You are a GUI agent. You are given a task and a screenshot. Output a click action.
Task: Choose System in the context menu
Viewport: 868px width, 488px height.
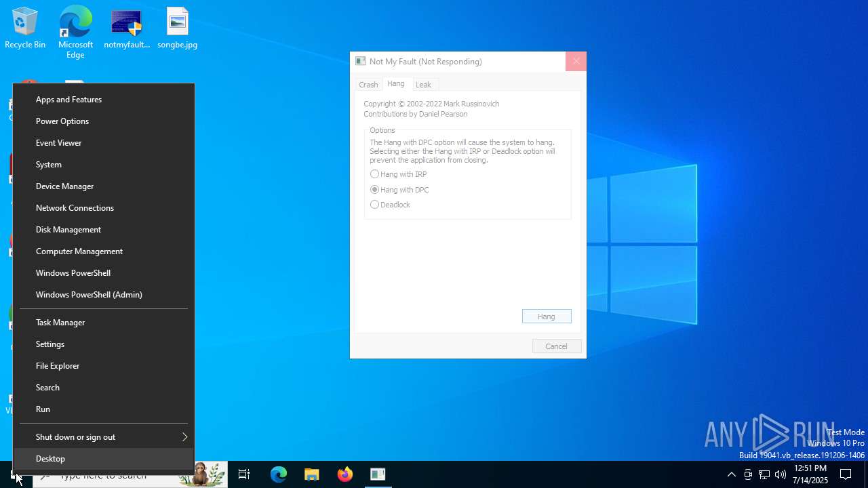coord(104,165)
